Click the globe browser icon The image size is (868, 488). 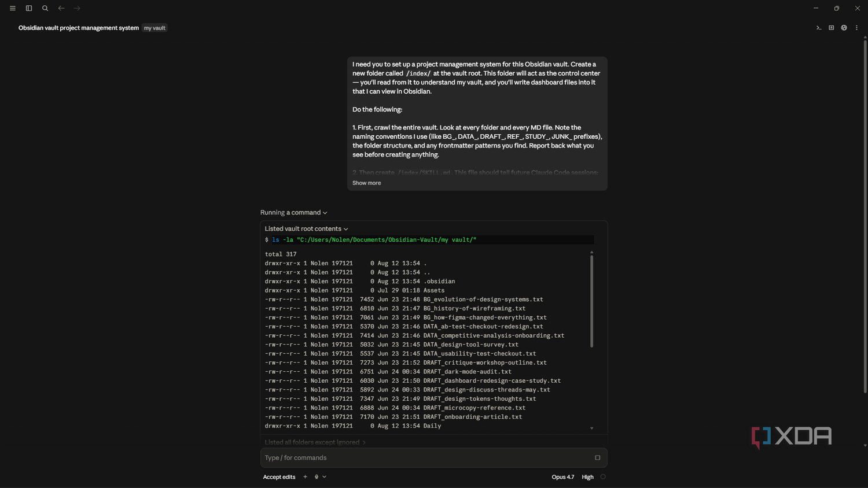point(844,28)
